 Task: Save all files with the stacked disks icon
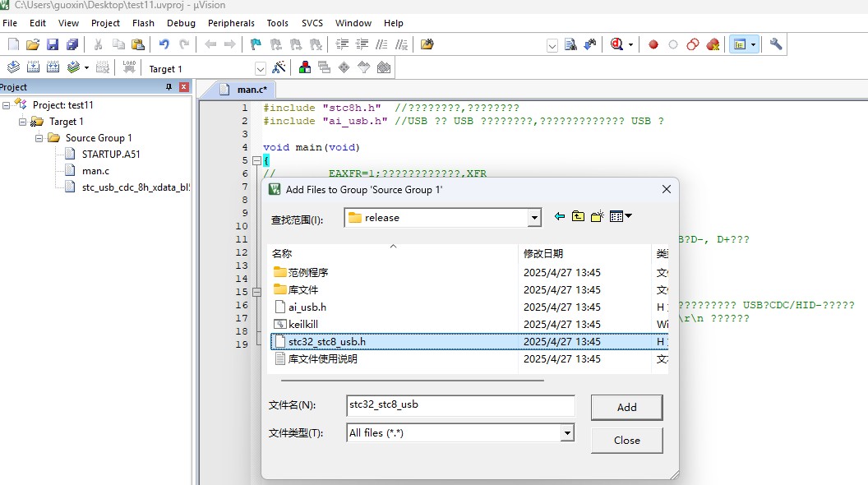pos(72,44)
